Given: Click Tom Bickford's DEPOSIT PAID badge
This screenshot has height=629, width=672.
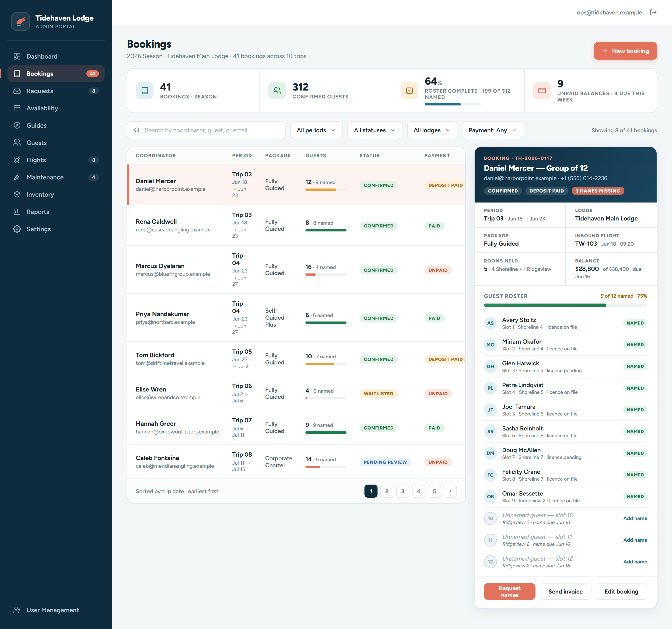Looking at the screenshot, I should [x=445, y=359].
